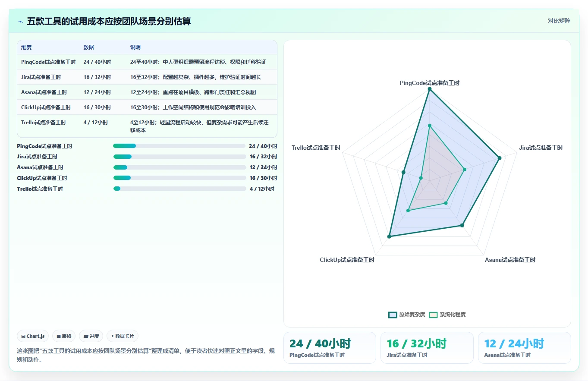Screen dimensions: 588x381
Task: Click the table data value 16 / 30小时
Action: click(x=97, y=107)
